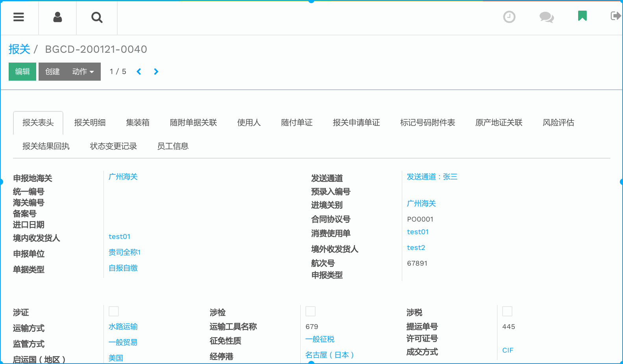Toggle the 涉税 checkbox
623x364 pixels.
pyautogui.click(x=507, y=311)
